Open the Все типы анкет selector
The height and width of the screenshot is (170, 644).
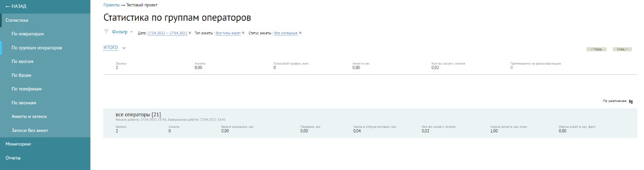click(228, 33)
